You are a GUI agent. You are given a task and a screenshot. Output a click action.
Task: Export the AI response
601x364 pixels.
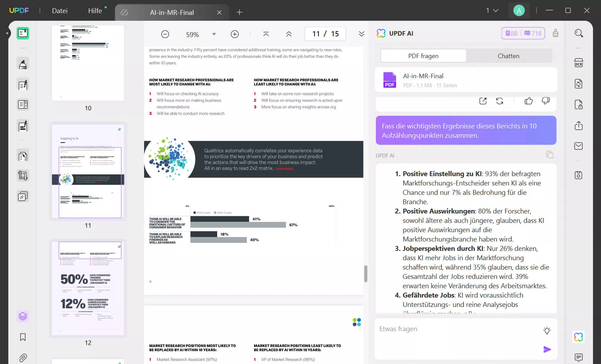click(483, 101)
